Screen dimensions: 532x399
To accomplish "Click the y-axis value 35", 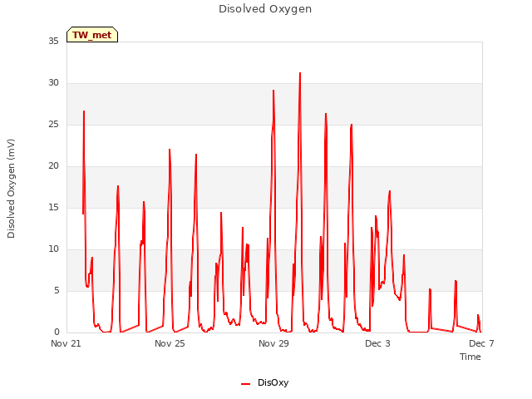I will (53, 41).
